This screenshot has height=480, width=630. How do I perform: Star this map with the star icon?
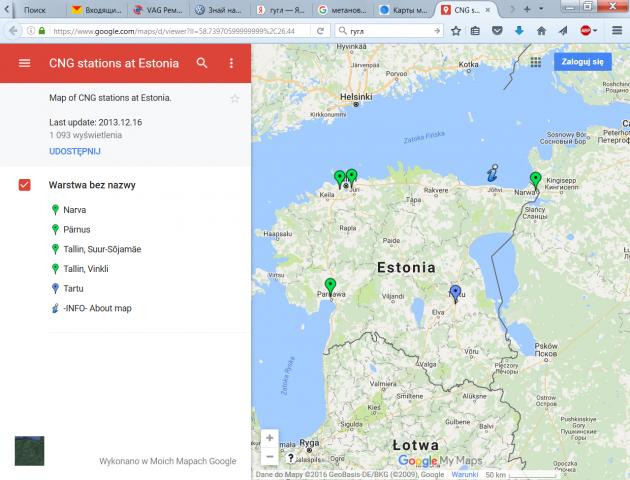coord(235,98)
